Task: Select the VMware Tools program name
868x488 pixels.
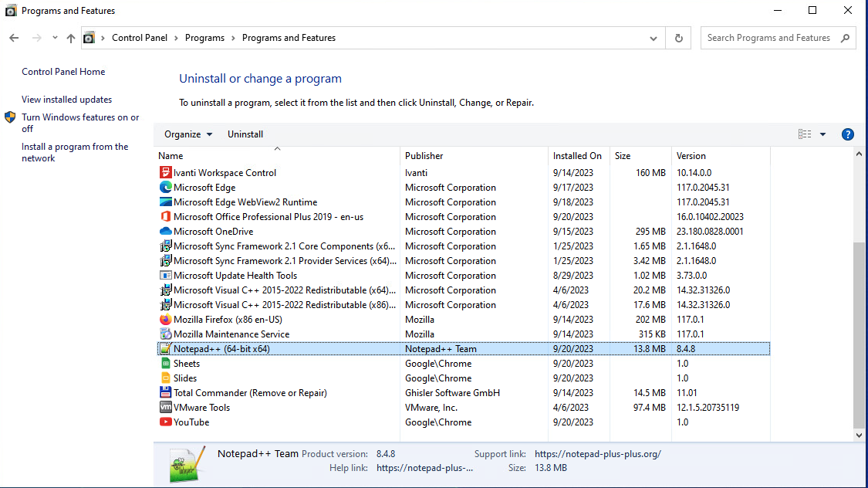Action: click(x=201, y=407)
